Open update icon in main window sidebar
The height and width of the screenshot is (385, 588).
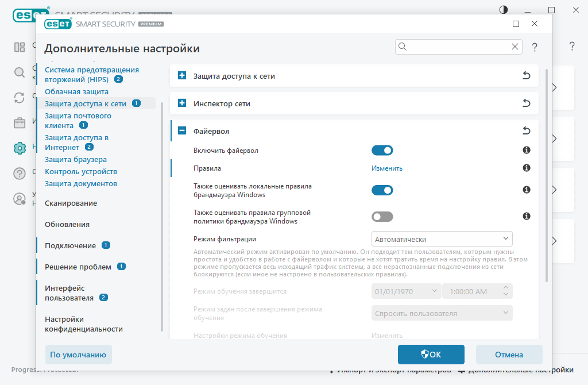(x=20, y=98)
